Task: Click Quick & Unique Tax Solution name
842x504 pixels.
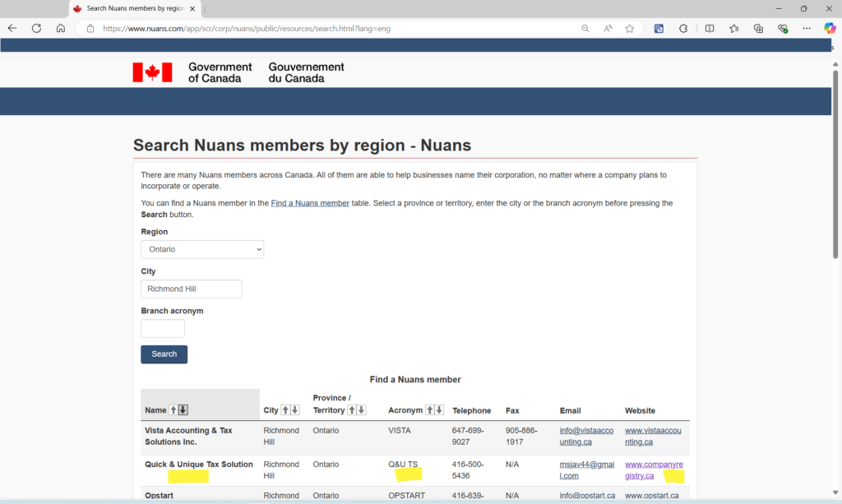Action: 199,465
